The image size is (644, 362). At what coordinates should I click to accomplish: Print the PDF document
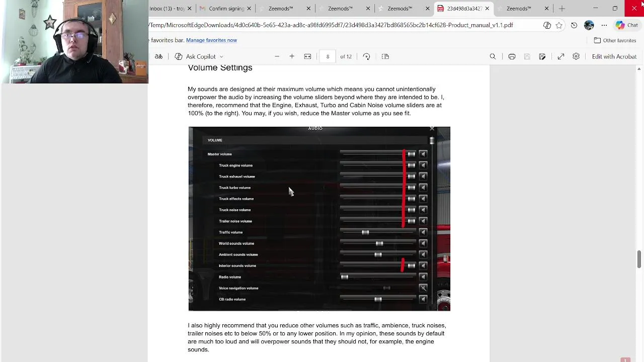click(512, 56)
